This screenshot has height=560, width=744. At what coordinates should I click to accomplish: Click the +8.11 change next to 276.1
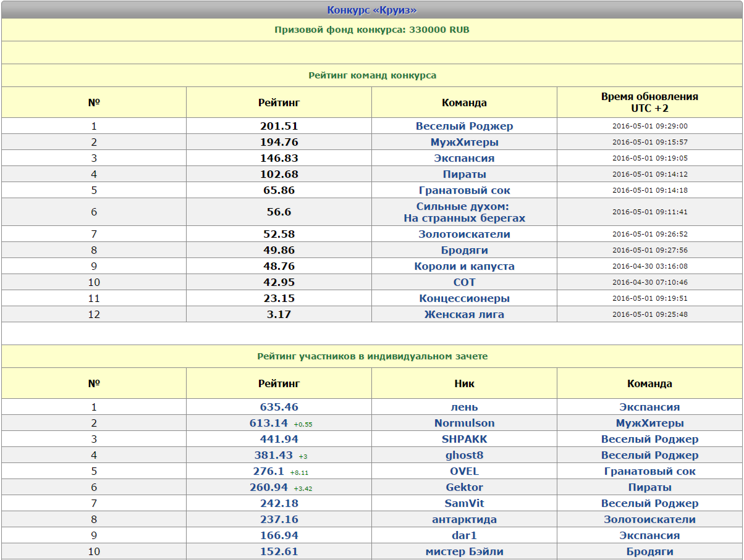(299, 472)
